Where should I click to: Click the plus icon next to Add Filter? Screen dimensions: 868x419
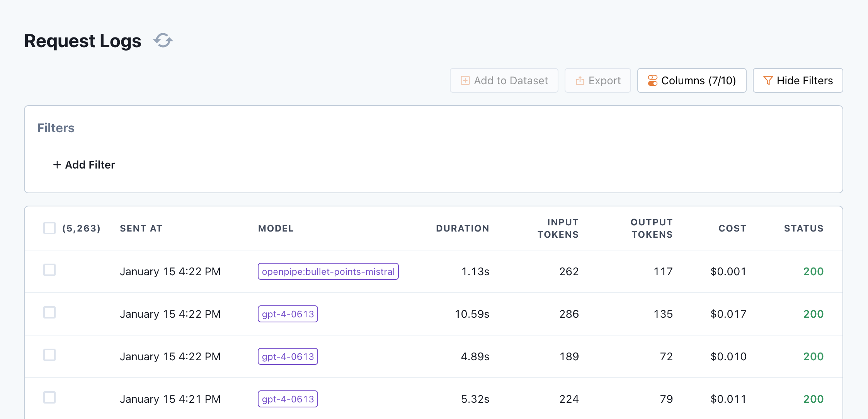pos(57,165)
